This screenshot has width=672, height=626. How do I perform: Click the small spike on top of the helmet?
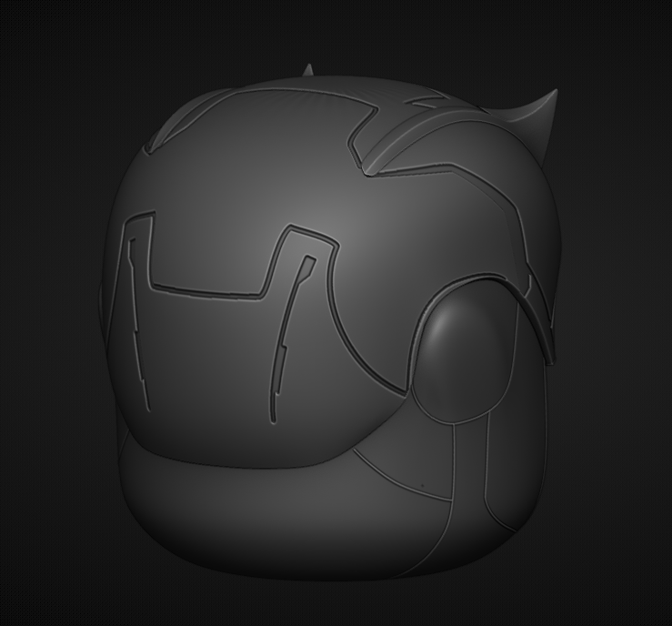click(x=307, y=71)
